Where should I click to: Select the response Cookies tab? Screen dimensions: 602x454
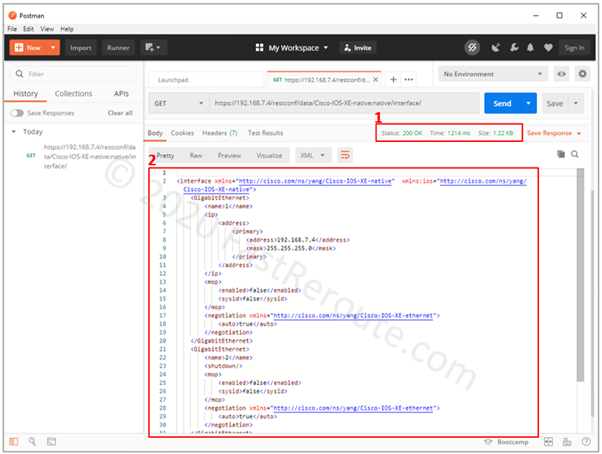(182, 133)
